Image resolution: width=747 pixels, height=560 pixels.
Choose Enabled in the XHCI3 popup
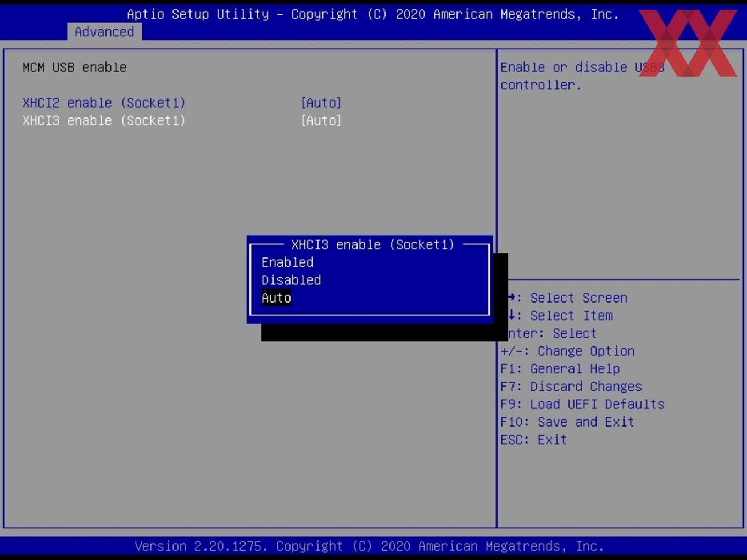click(287, 262)
